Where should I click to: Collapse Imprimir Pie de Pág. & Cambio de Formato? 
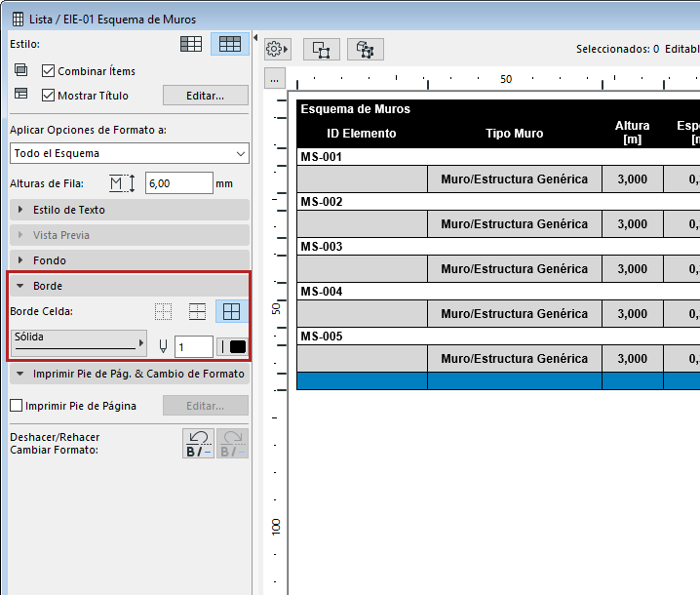click(x=130, y=374)
